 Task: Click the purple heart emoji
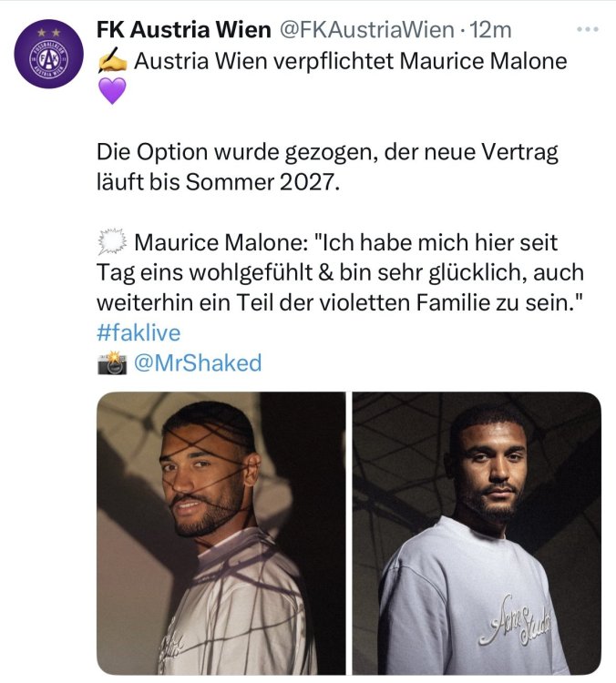[x=110, y=92]
